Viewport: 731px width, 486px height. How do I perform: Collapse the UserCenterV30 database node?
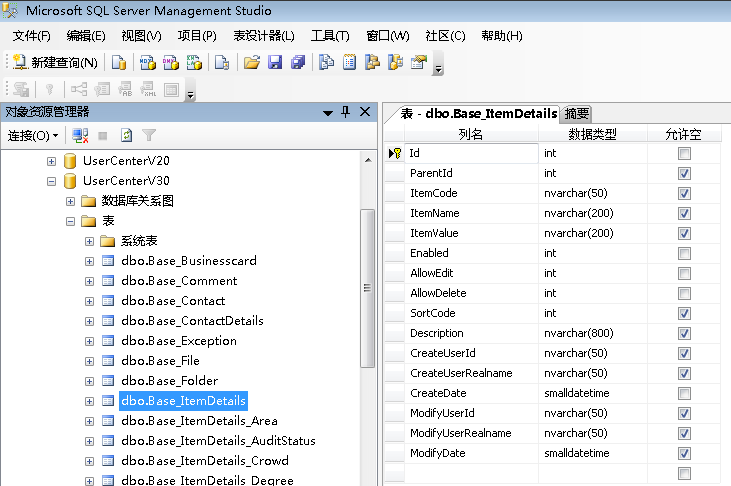click(x=51, y=181)
